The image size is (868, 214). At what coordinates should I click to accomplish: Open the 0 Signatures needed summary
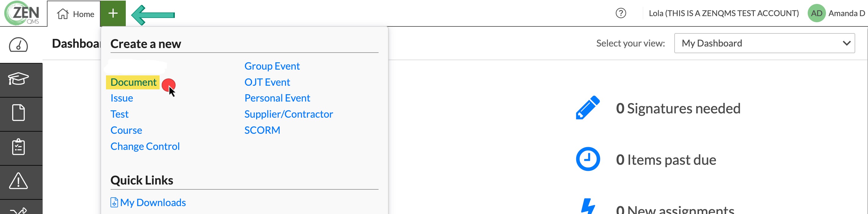tap(678, 108)
